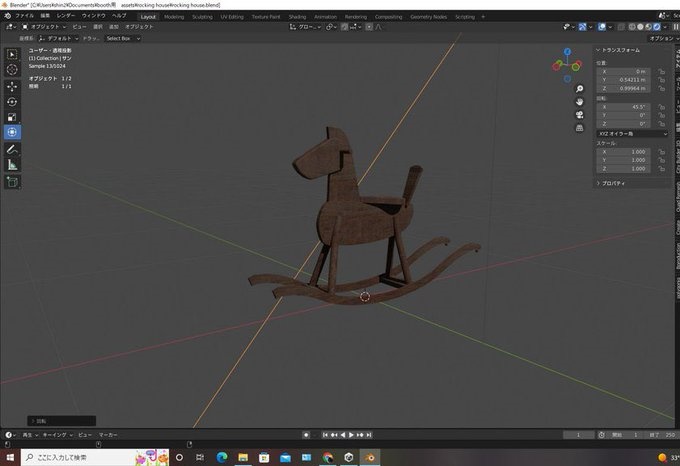Open the timeline editor type icon

[x=10, y=435]
